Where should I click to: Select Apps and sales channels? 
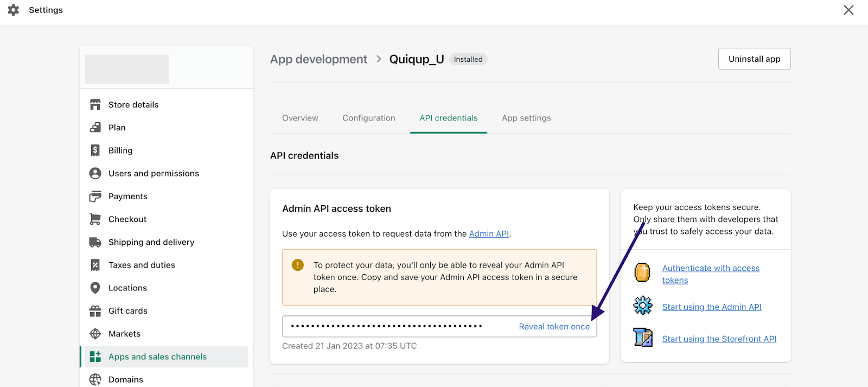click(166, 357)
